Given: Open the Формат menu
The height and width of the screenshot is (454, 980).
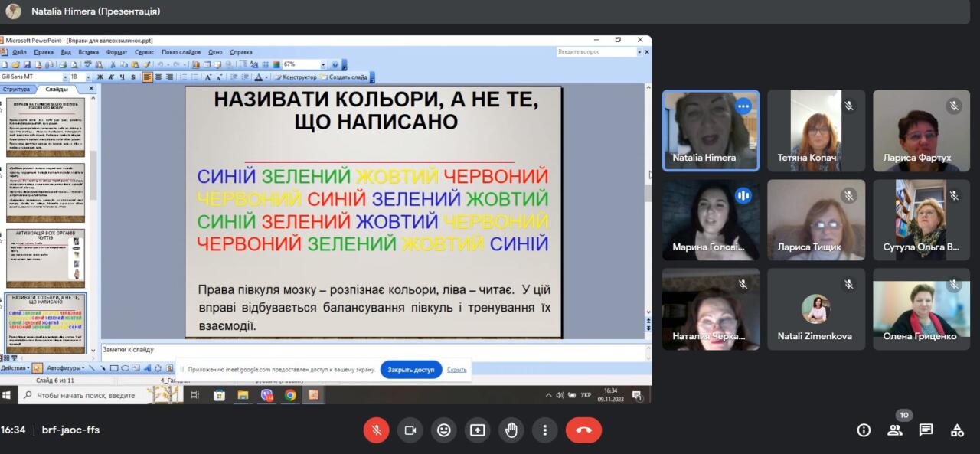Looking at the screenshot, I should (x=116, y=52).
